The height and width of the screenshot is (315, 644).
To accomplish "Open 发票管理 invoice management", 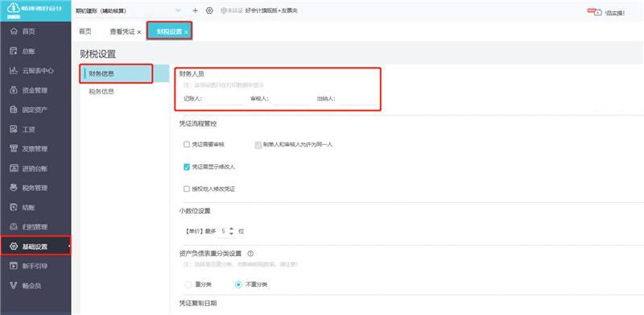I will coord(35,149).
